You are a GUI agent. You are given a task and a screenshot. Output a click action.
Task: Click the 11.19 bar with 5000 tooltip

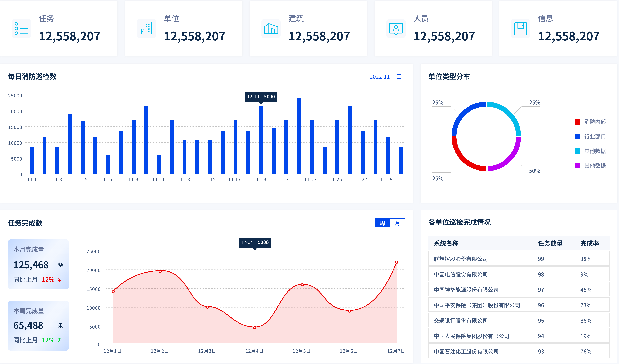tap(261, 140)
